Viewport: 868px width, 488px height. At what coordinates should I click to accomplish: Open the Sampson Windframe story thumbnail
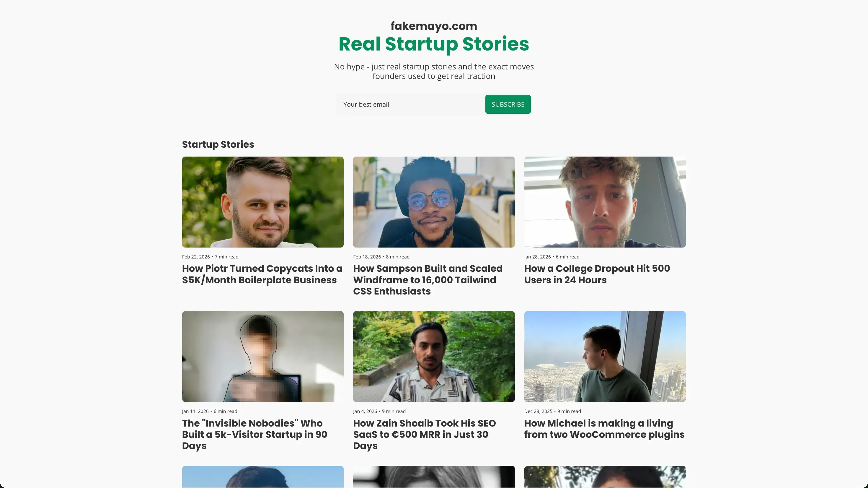pyautogui.click(x=434, y=202)
